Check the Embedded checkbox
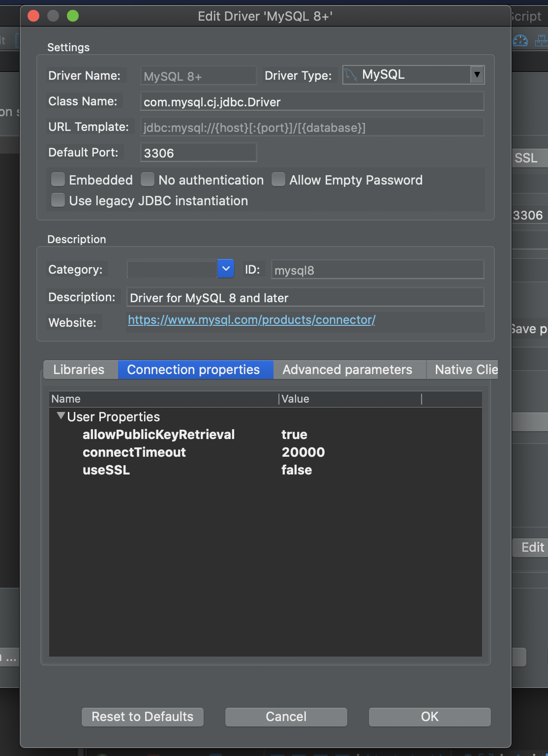Viewport: 548px width, 756px height. [x=58, y=180]
